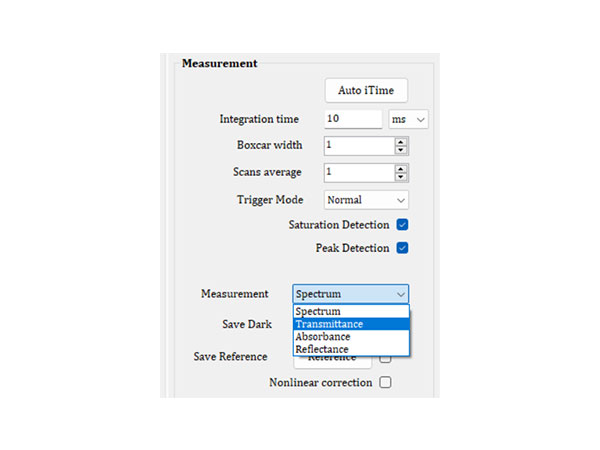Increase Scans average with up arrow
Screen dimensions: 600x450
(x=401, y=168)
